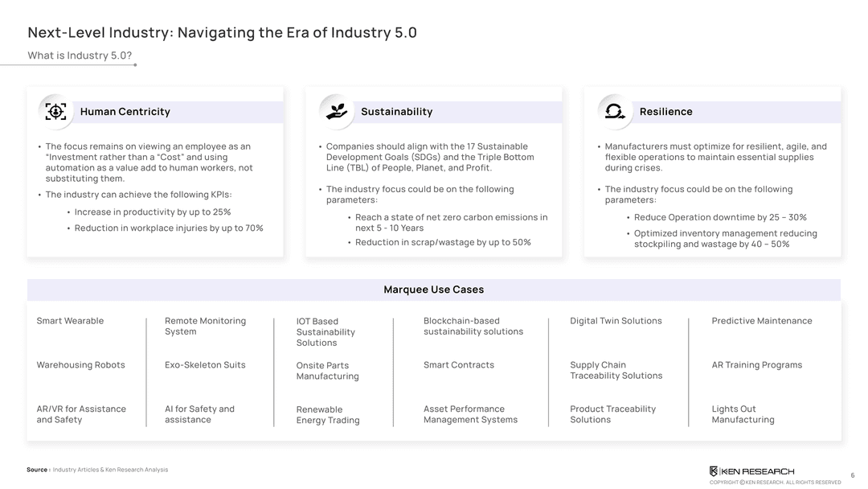Viewport: 868px width, 489px height.
Task: Click the Marquee Use Cases banner
Action: pos(433,290)
